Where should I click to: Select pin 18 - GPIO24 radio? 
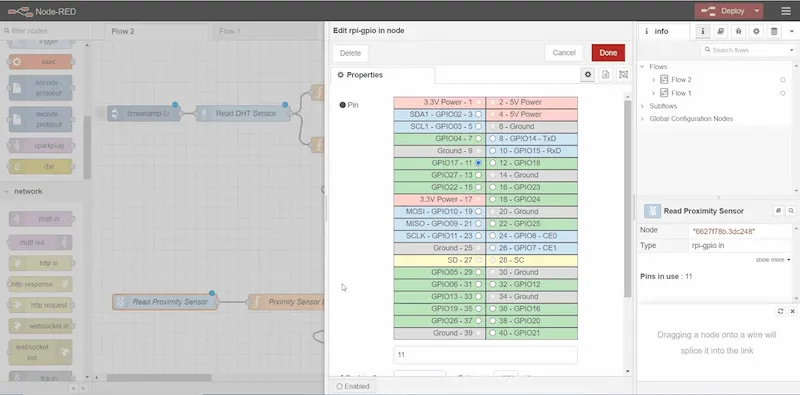coord(493,199)
